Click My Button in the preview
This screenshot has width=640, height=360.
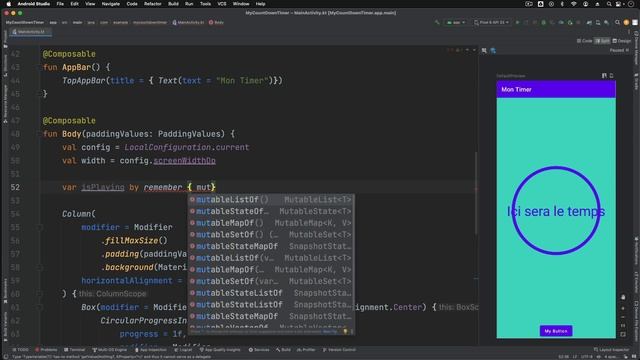pos(556,331)
